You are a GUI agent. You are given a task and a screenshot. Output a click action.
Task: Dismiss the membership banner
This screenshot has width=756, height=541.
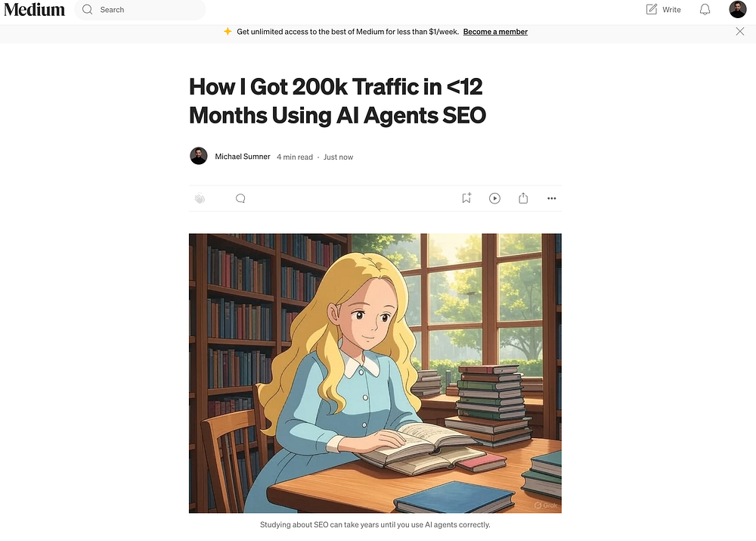(739, 31)
